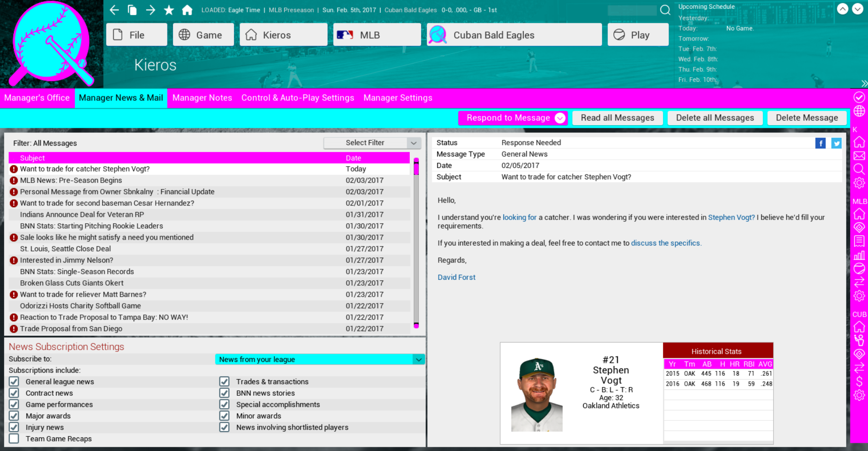Expand the Respond to Message dropdown
868x451 pixels.
pos(560,118)
